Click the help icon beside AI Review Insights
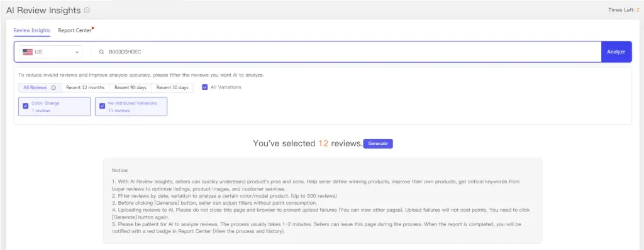Image resolution: width=644 pixels, height=250 pixels. [x=87, y=10]
